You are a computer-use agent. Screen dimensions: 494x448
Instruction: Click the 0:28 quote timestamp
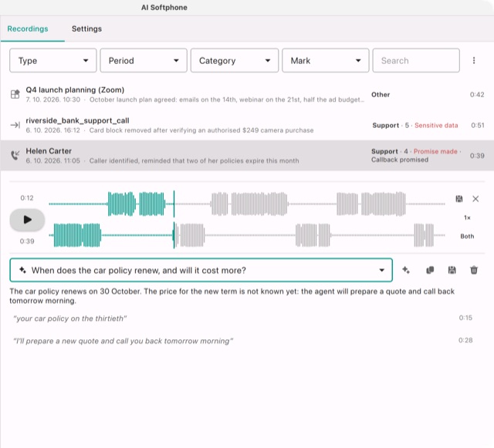tap(465, 340)
